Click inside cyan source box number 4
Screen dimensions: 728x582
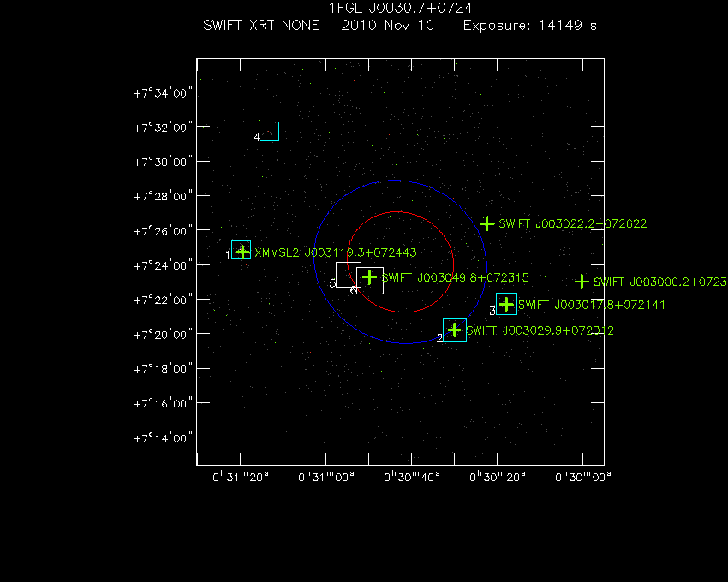click(x=269, y=131)
